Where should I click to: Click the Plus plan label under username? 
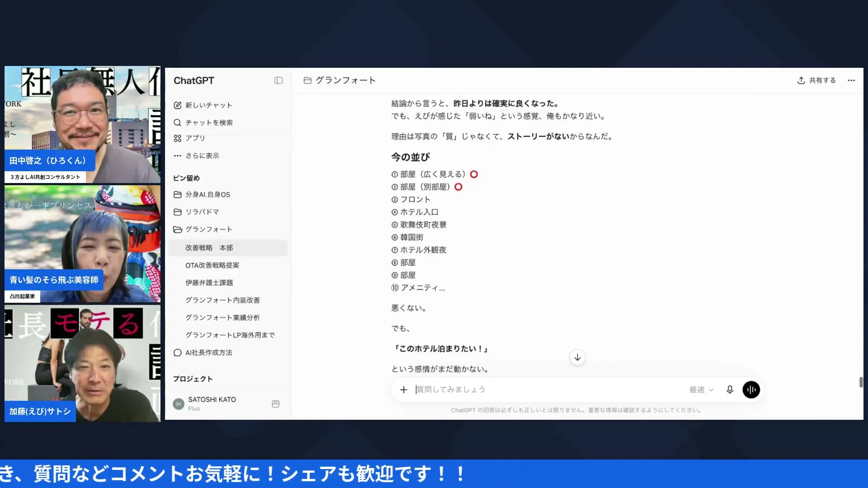(194, 409)
